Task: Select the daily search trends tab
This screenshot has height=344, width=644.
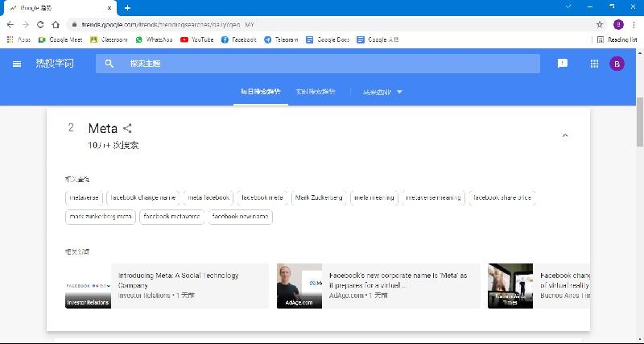Action: [261, 92]
